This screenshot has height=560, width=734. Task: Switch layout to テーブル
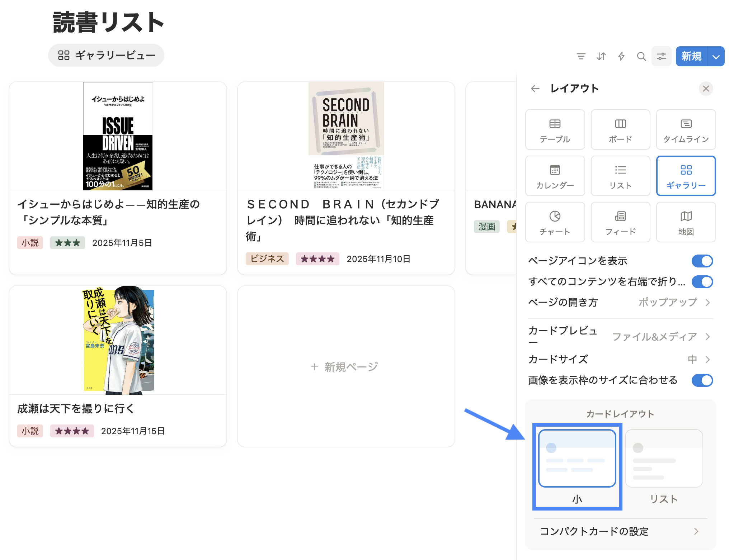point(555,130)
